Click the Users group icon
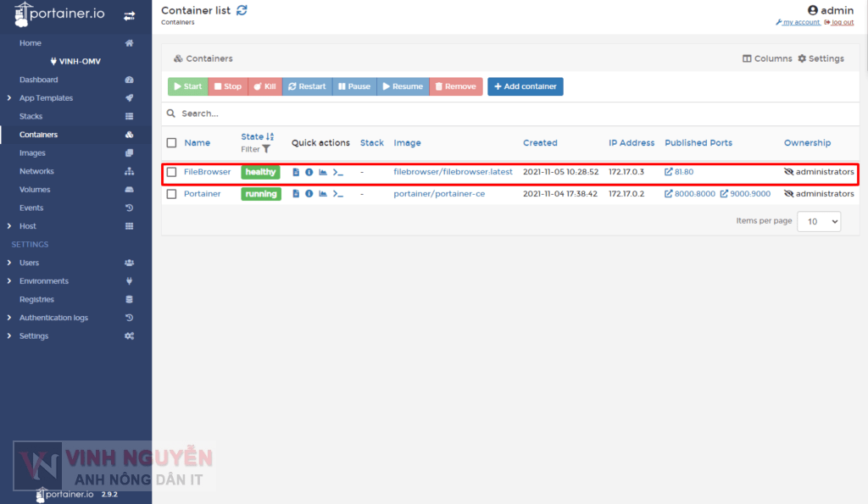868x504 pixels. [129, 263]
